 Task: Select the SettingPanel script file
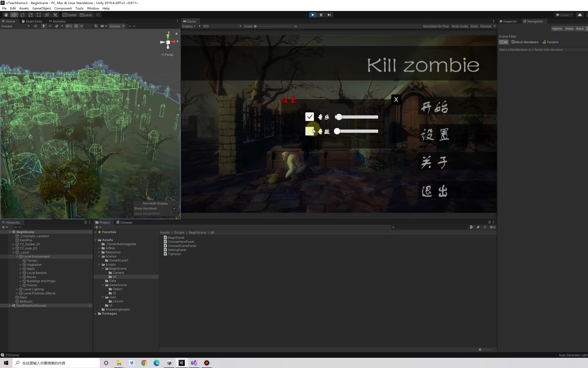coord(177,250)
